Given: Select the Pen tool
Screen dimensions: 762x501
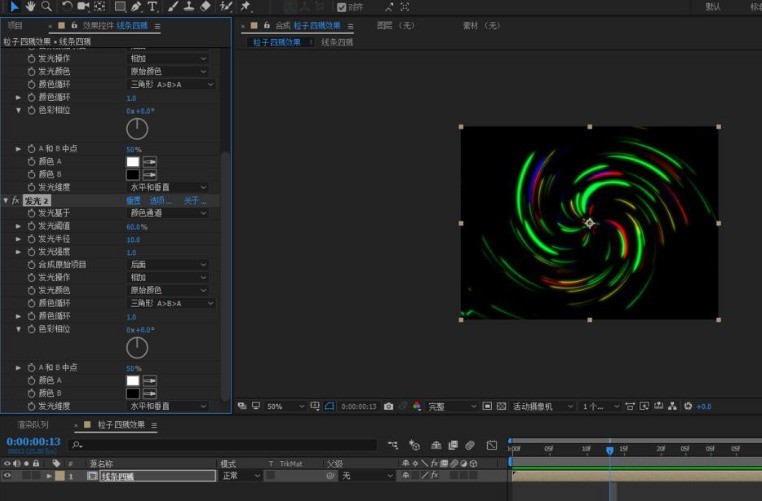Looking at the screenshot, I should (x=136, y=6).
